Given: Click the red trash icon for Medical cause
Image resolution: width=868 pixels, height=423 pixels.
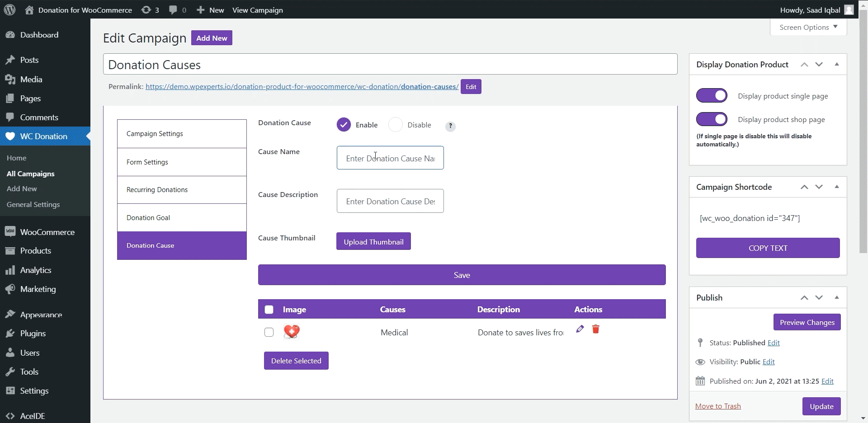Looking at the screenshot, I should pyautogui.click(x=596, y=329).
